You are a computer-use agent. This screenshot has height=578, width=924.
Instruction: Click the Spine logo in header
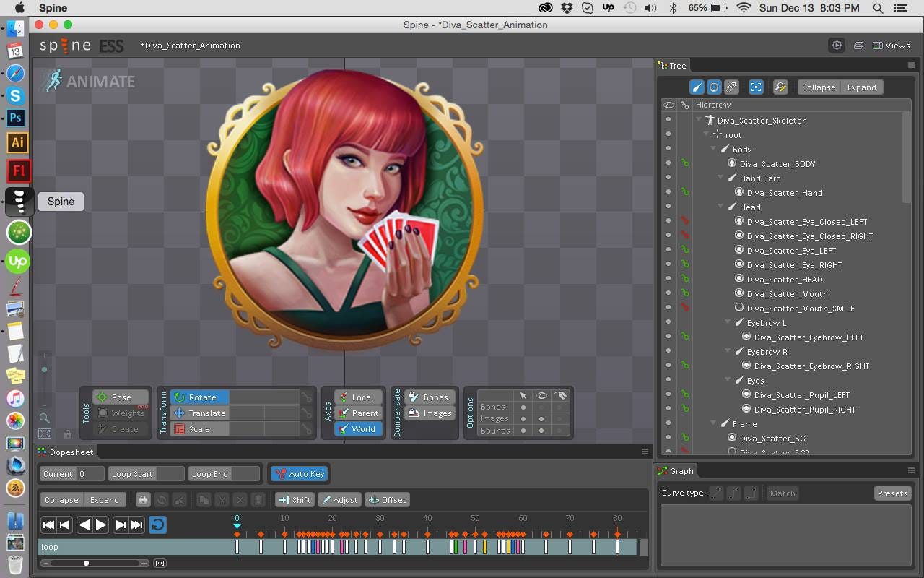click(x=82, y=46)
